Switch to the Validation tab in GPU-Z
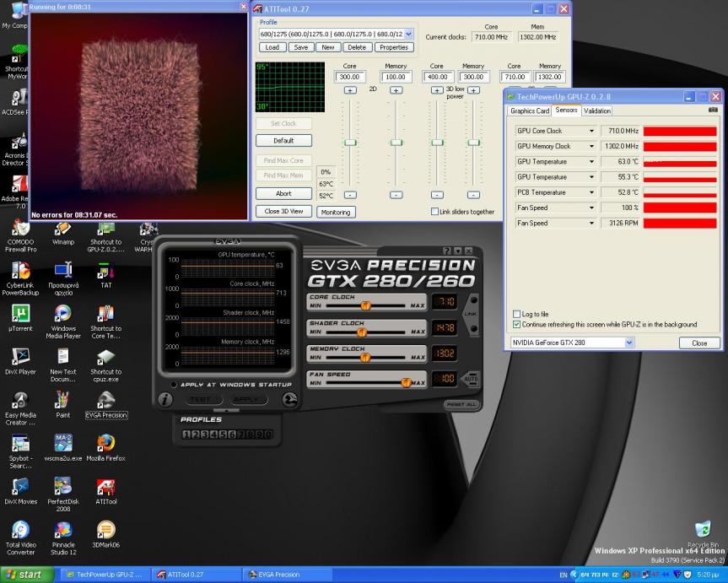Screen dimensions: 728x583 pos(597,111)
